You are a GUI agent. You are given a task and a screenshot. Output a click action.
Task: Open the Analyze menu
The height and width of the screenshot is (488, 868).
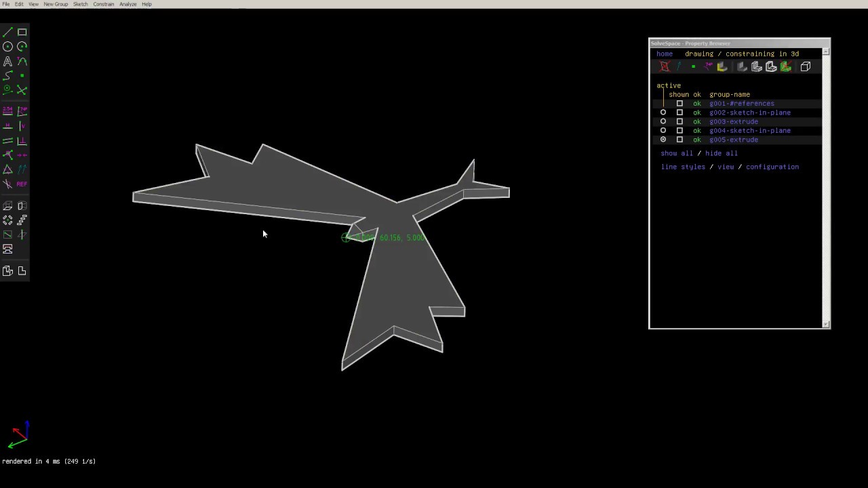pos(128,4)
